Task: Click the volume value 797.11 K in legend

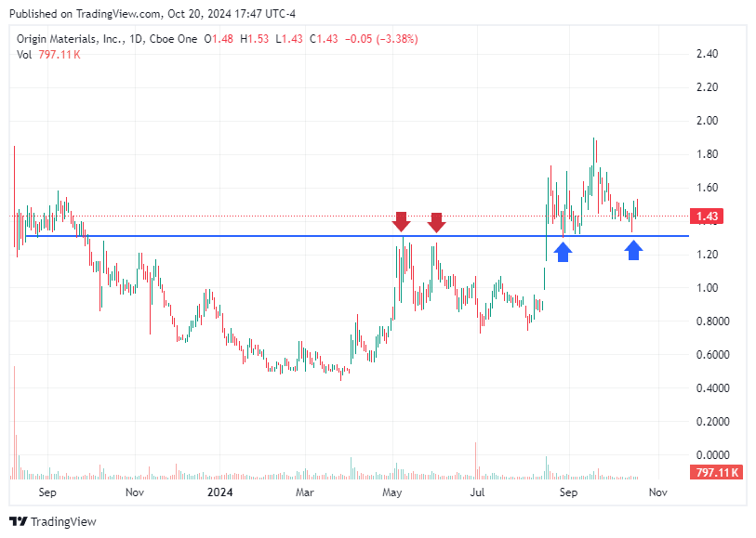Action: [60, 55]
